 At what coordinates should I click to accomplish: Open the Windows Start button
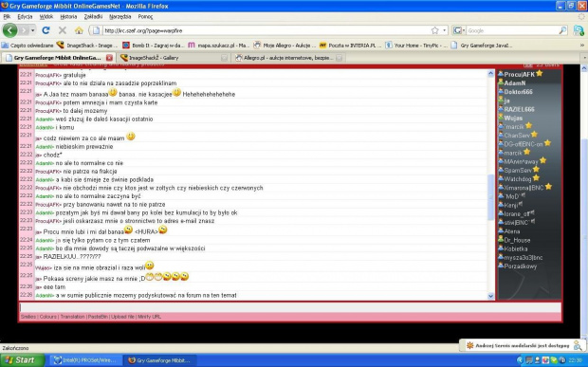[22, 360]
